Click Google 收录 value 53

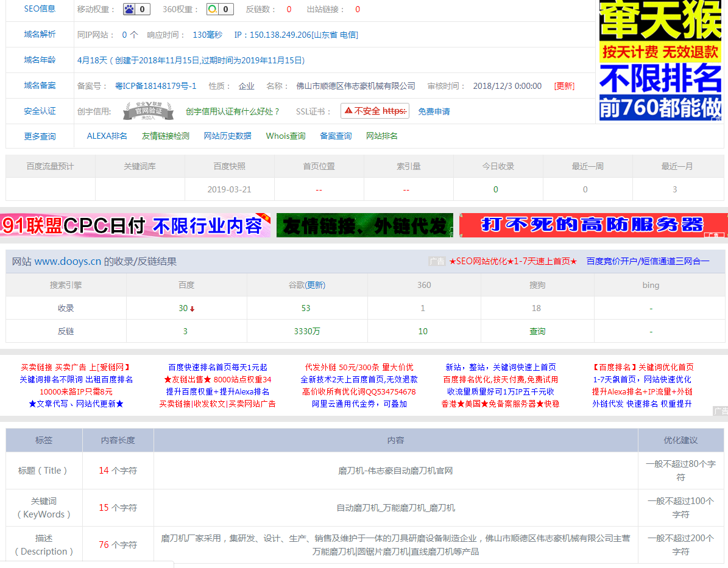pyautogui.click(x=305, y=308)
